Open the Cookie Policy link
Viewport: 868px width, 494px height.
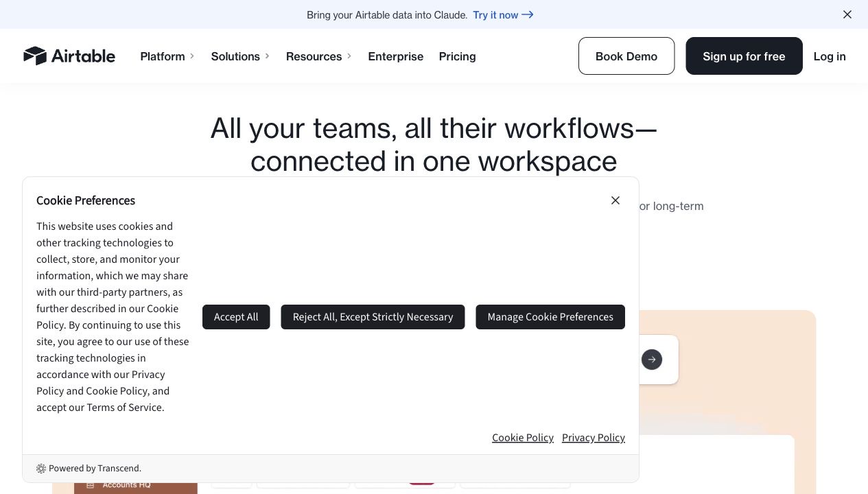click(x=523, y=438)
